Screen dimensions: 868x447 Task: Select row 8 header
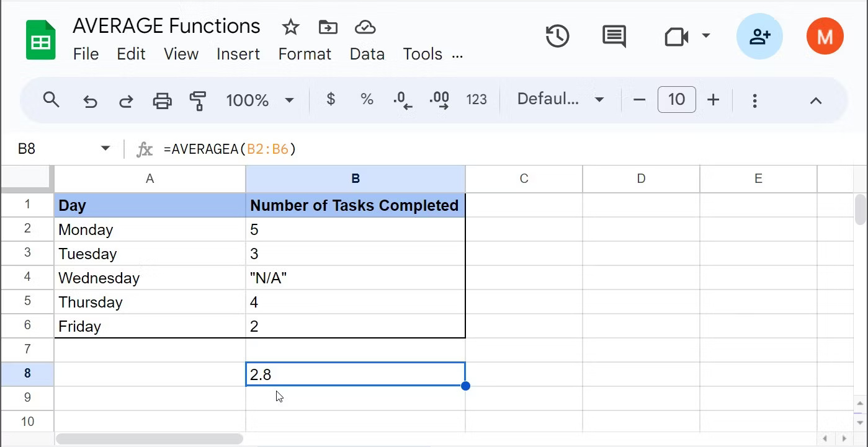point(27,374)
